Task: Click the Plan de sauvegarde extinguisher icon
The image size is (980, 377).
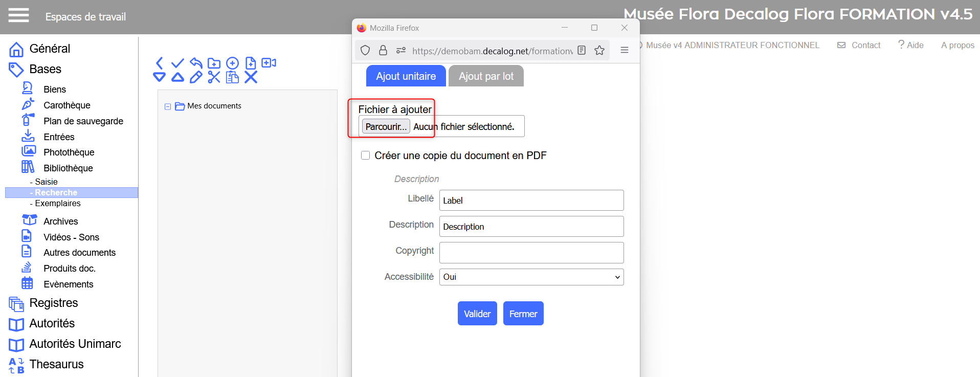Action: (28, 120)
